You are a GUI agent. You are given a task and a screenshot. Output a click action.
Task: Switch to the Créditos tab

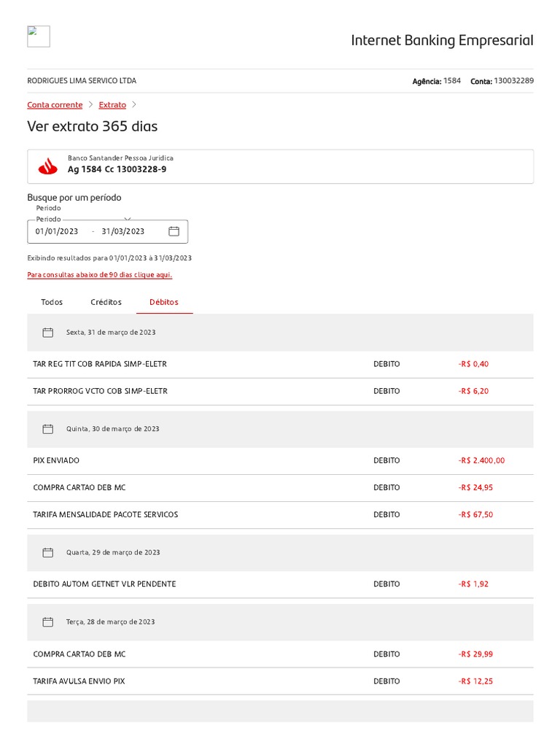pos(106,302)
